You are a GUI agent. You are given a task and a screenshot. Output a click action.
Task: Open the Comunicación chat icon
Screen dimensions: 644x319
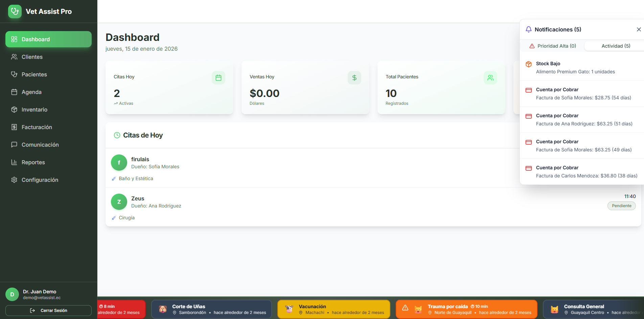pos(14,145)
